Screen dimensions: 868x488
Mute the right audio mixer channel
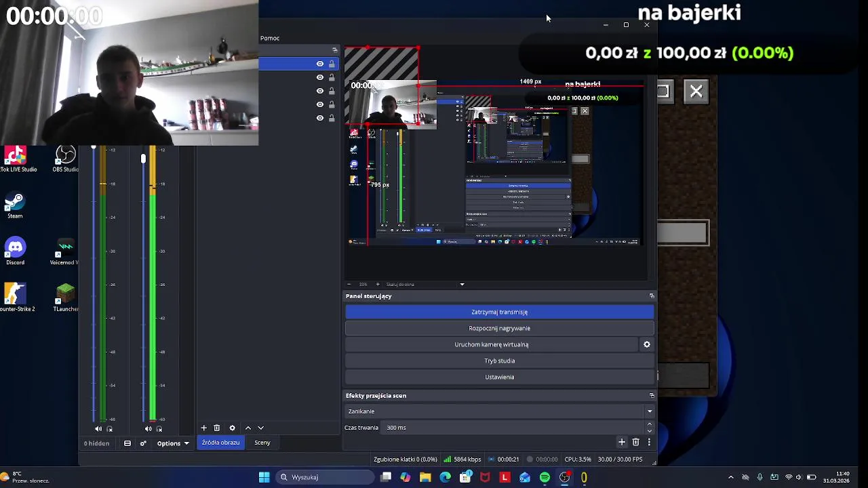click(148, 428)
